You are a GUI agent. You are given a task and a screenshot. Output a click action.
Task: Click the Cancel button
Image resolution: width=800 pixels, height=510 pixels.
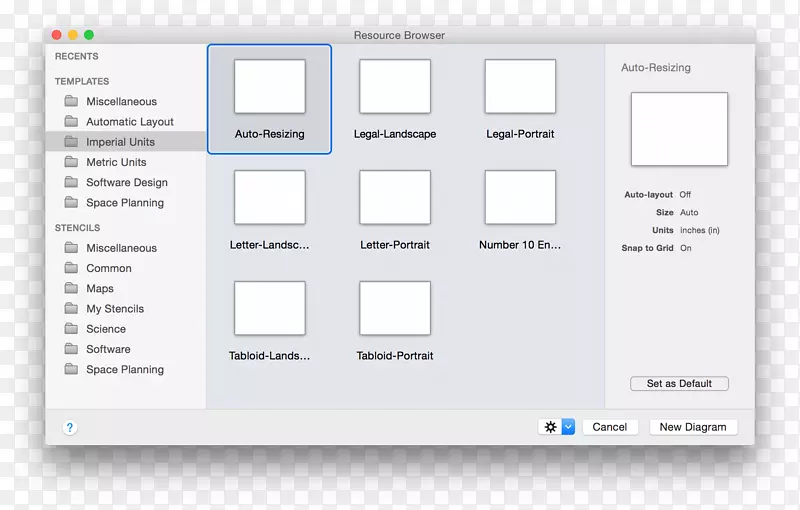coord(609,427)
